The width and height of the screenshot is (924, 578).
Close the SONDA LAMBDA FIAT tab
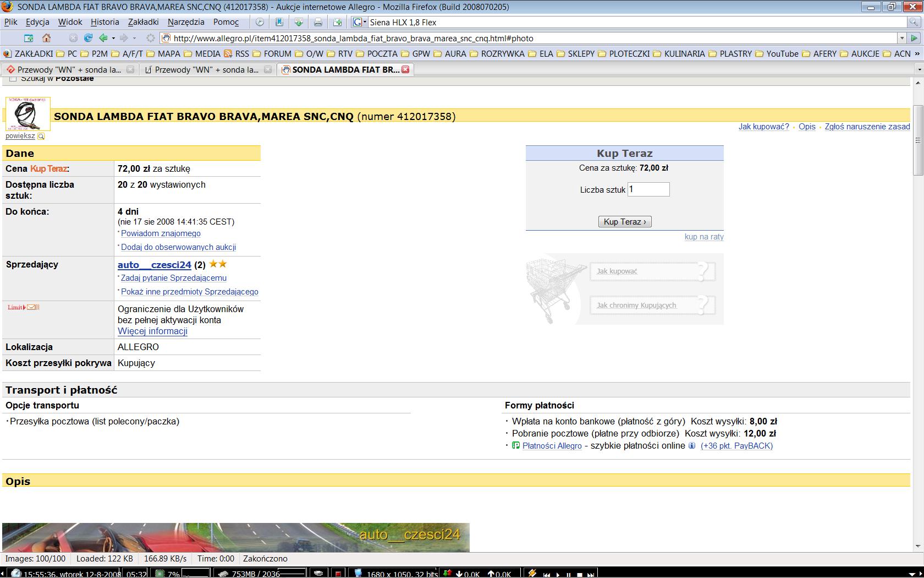[x=405, y=69]
